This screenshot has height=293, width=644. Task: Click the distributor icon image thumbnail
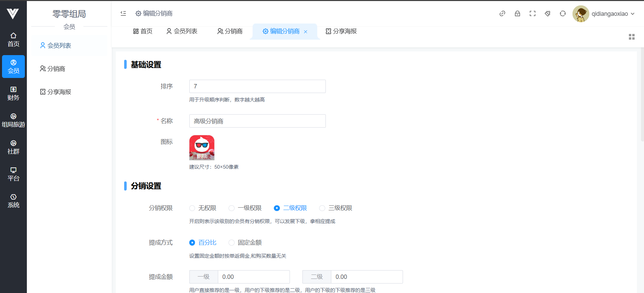coord(202,148)
